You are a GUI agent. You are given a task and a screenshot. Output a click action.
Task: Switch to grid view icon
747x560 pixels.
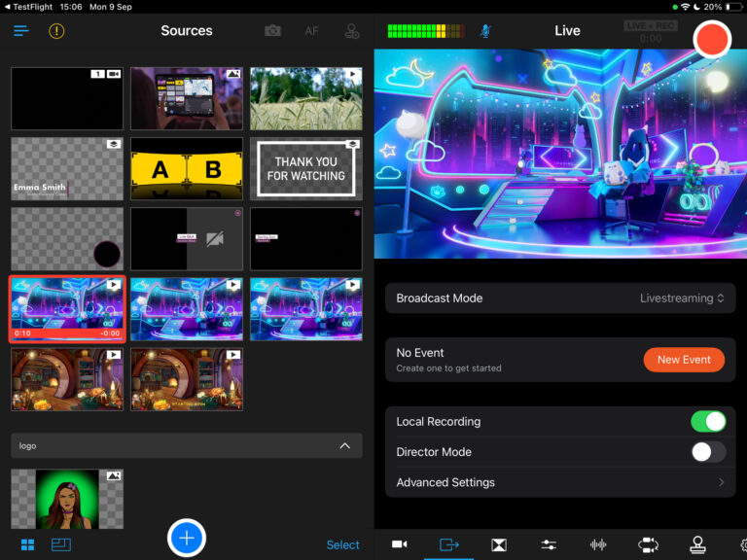27,544
